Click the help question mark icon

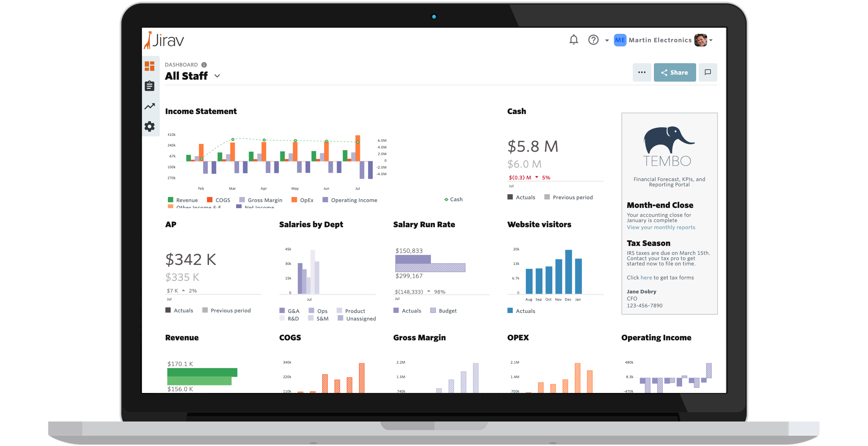click(x=594, y=40)
